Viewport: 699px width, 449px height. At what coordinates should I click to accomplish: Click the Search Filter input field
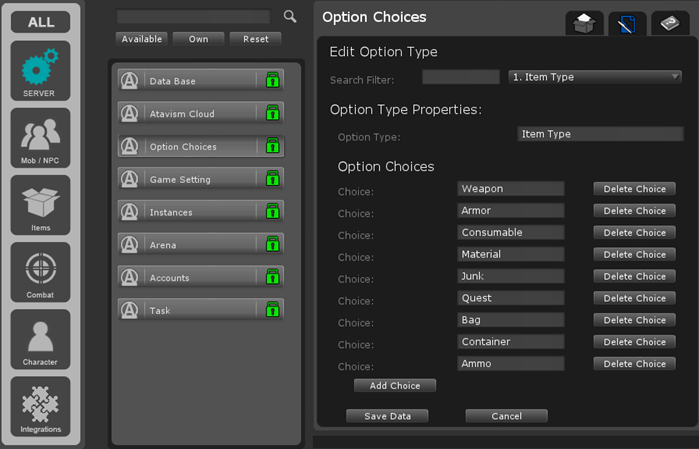[460, 77]
